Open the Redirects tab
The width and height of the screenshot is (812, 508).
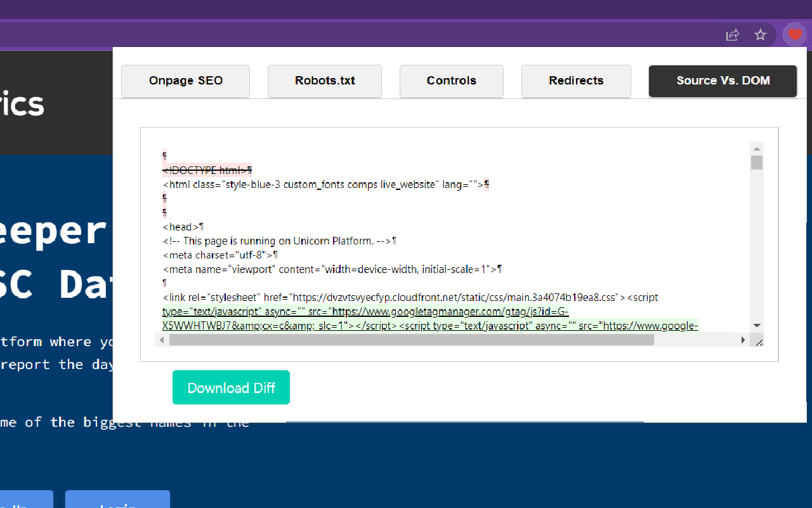pyautogui.click(x=575, y=81)
